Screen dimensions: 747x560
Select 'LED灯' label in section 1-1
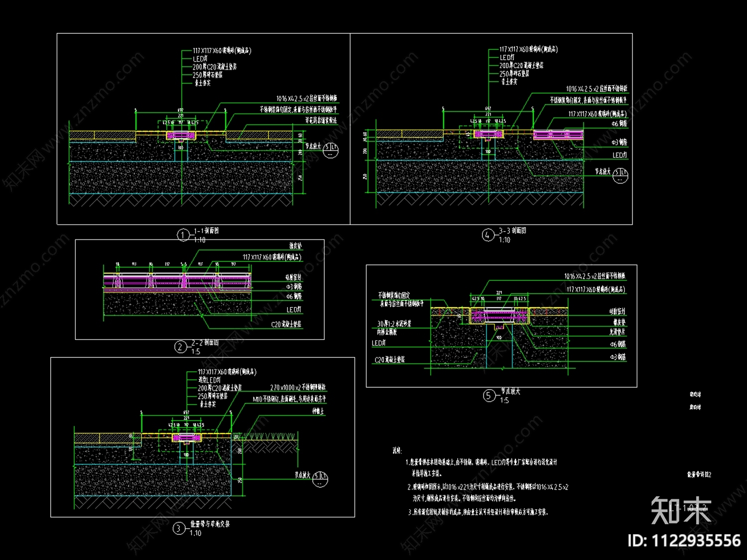[200, 59]
